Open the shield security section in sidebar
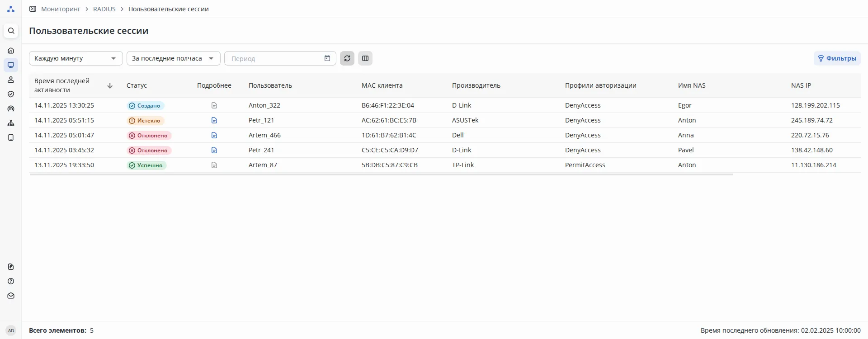This screenshot has width=868, height=339. [11, 94]
